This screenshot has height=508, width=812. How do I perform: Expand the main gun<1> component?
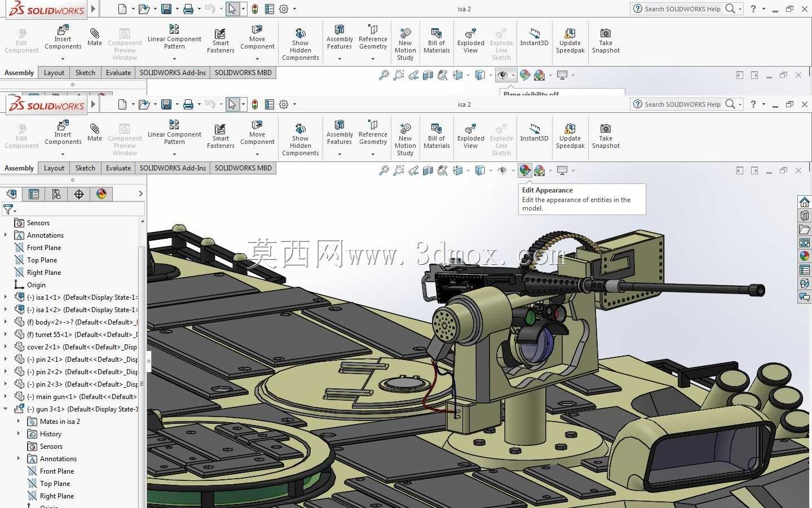6,397
